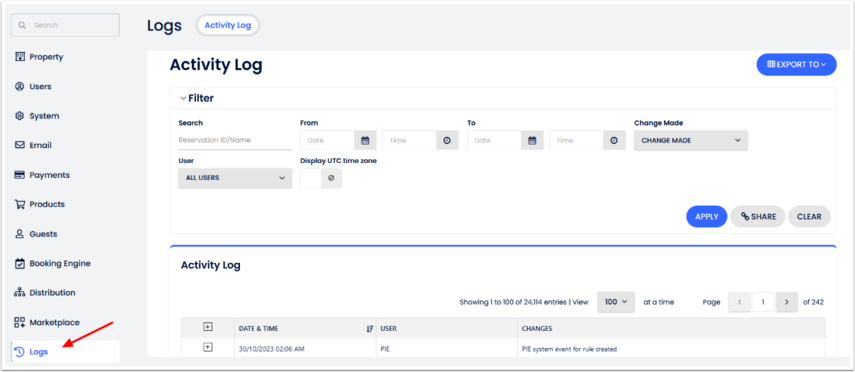Click the Distribution hierarchy icon
The width and height of the screenshot is (855, 372).
point(20,293)
